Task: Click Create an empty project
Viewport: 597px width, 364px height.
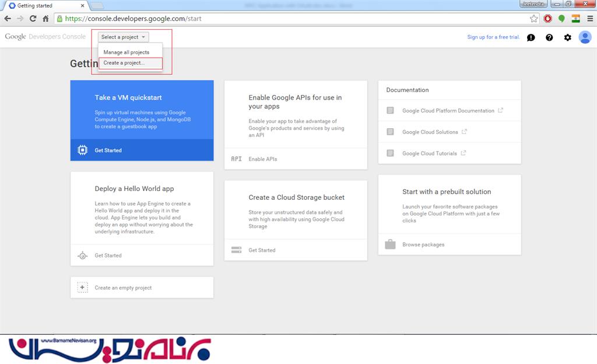Action: click(x=123, y=288)
